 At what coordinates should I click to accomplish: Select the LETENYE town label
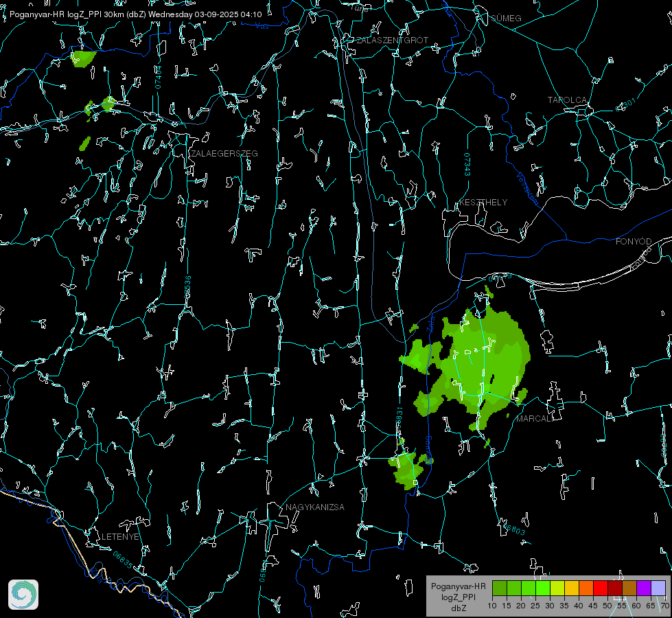120,537
